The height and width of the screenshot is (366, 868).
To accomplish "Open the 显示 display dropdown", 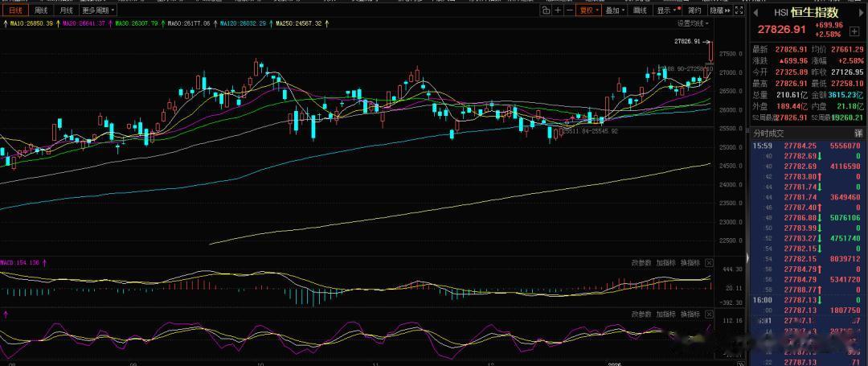I will coord(666,10).
